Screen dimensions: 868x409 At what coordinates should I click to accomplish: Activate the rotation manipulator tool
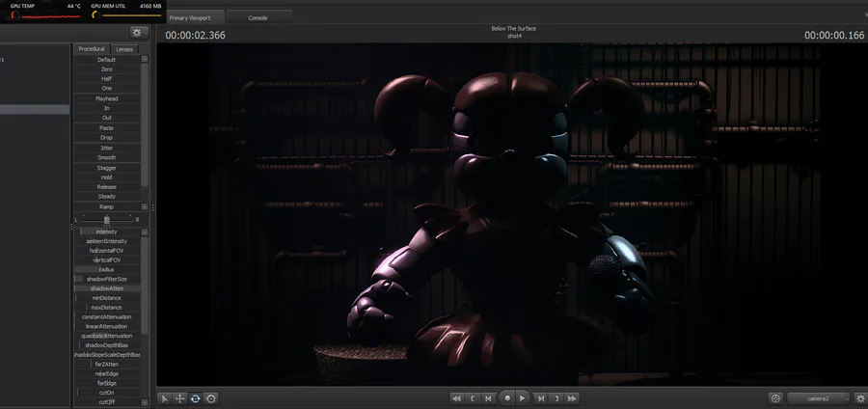tap(196, 398)
